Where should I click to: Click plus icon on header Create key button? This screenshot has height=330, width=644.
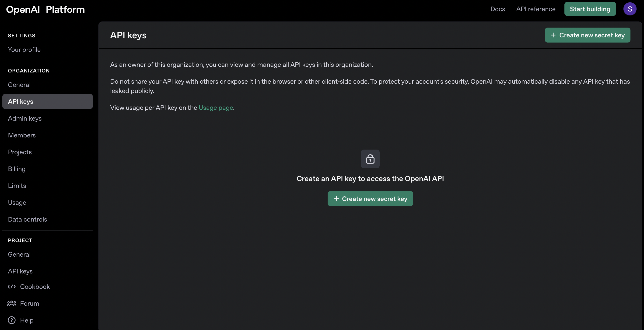tap(553, 35)
